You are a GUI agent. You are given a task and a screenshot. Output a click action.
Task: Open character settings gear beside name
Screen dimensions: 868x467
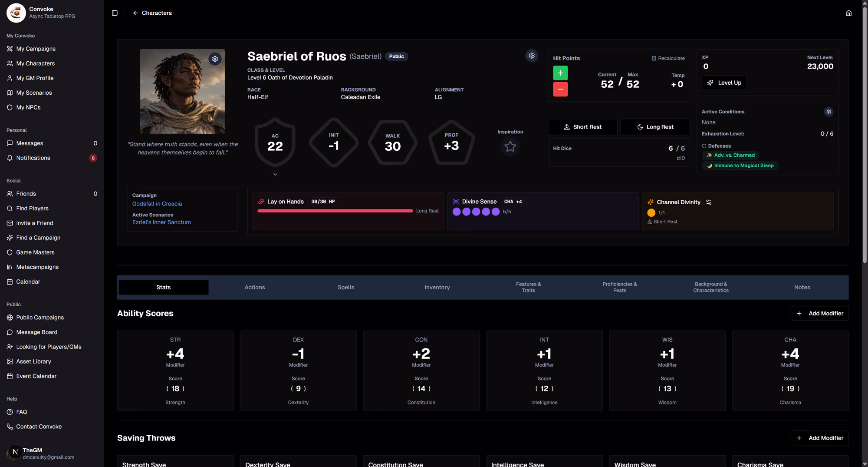coord(532,56)
